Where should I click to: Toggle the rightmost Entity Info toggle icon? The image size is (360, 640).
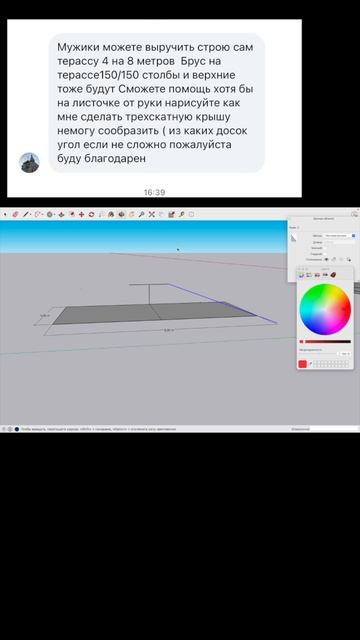pyautogui.click(x=349, y=259)
